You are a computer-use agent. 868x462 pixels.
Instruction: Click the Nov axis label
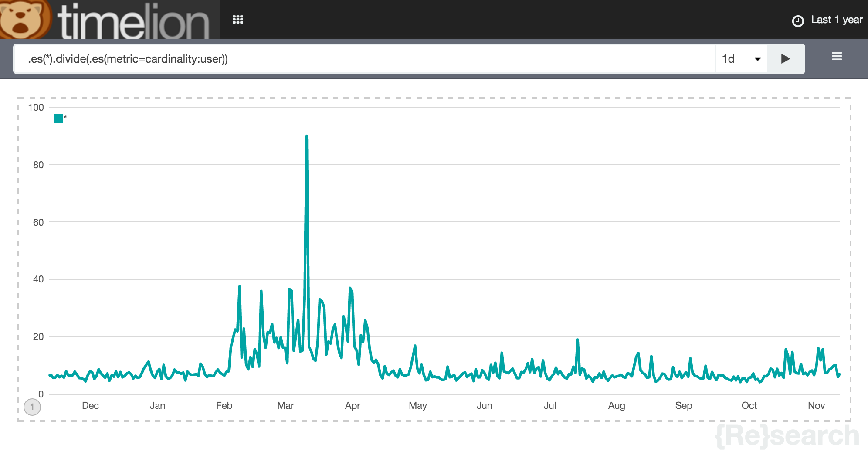coord(816,406)
